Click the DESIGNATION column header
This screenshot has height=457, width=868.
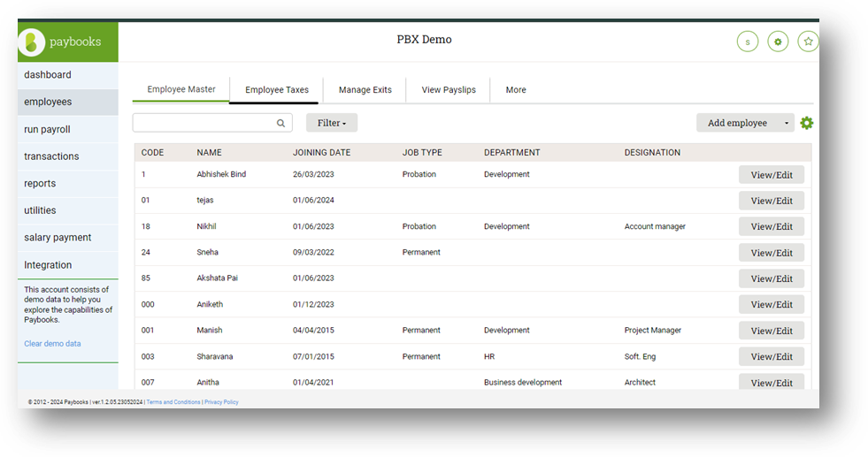(x=653, y=153)
